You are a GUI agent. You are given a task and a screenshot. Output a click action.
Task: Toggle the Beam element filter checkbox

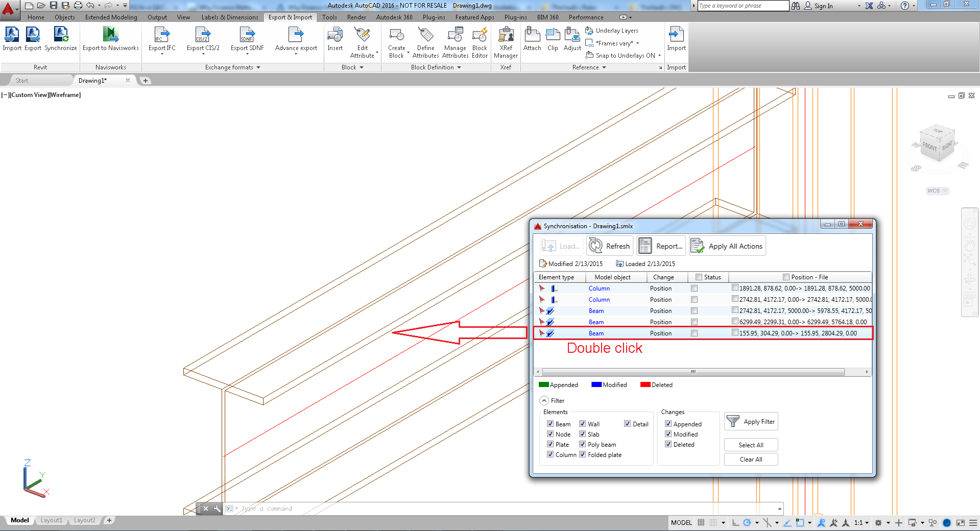tap(550, 424)
